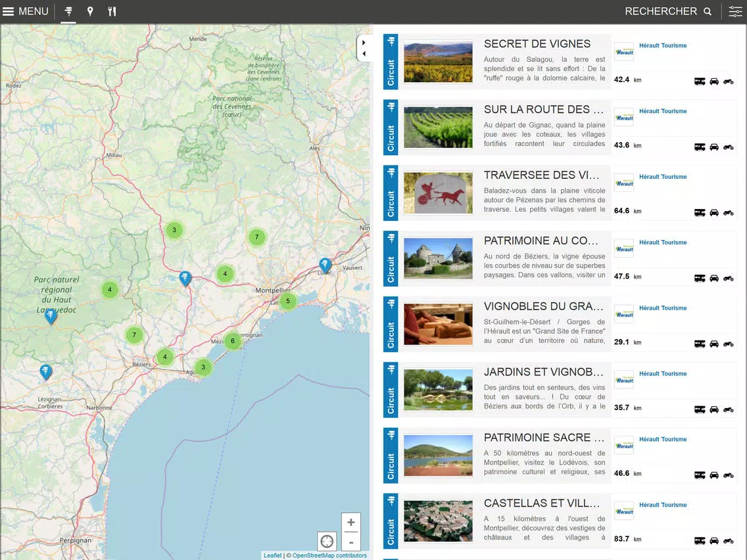747x560 pixels.
Task: Click cluster marker 6 near Mèze
Action: point(233,340)
